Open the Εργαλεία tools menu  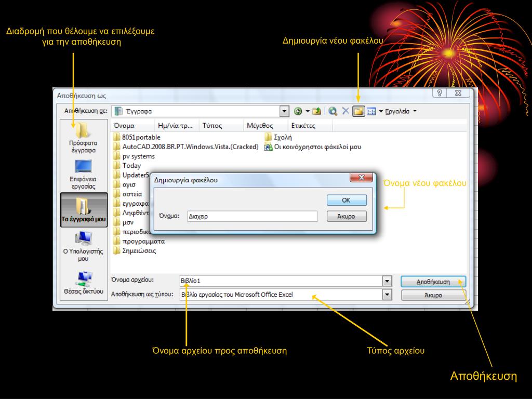coord(401,111)
